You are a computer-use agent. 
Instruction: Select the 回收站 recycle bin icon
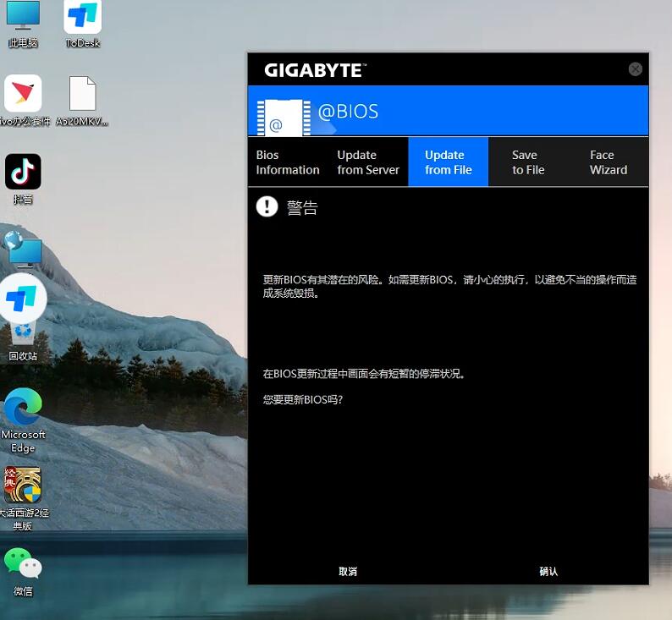(23, 335)
